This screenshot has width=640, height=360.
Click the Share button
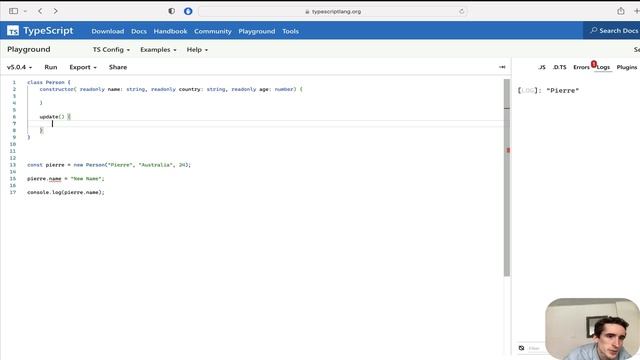pyautogui.click(x=118, y=67)
